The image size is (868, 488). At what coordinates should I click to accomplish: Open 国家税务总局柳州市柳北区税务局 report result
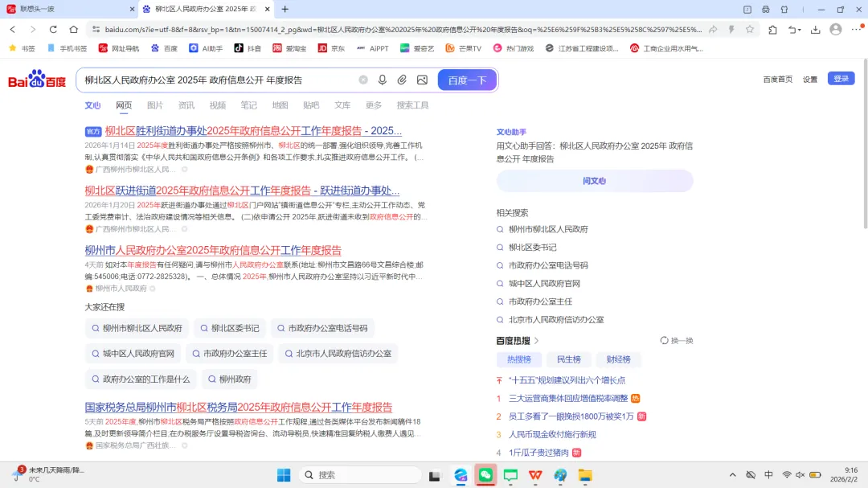pos(239,407)
